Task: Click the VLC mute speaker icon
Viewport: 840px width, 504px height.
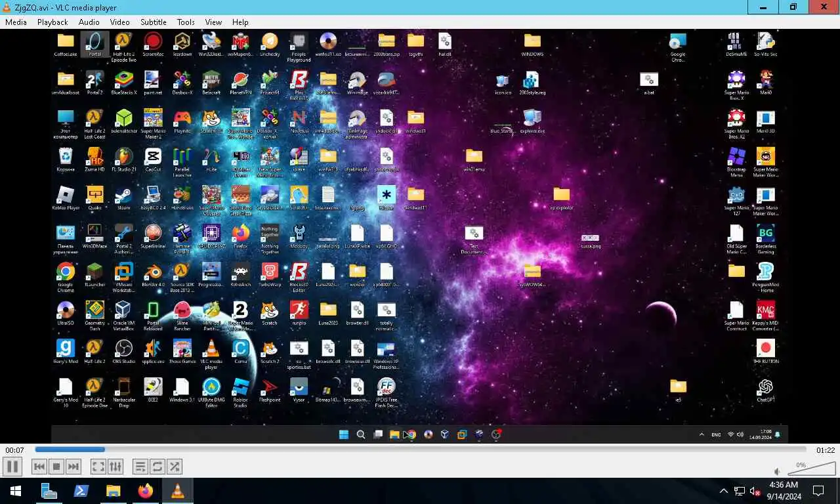Action: tap(777, 471)
